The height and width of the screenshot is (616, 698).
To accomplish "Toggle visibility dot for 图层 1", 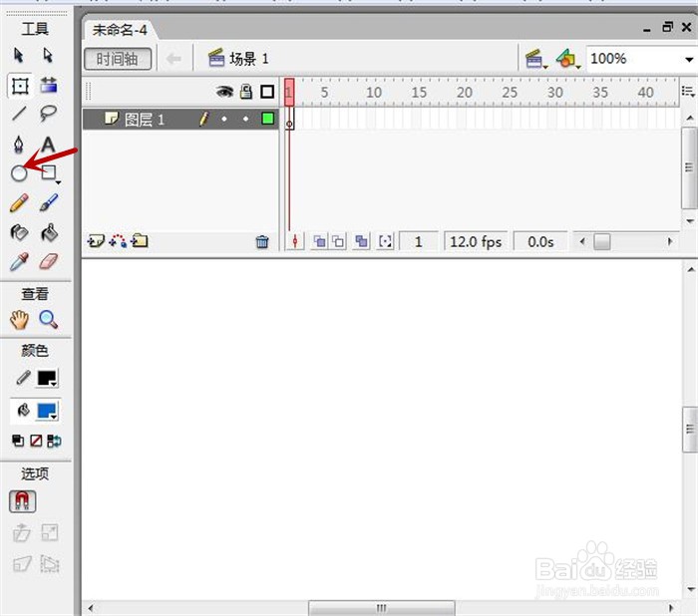I will pos(224,119).
